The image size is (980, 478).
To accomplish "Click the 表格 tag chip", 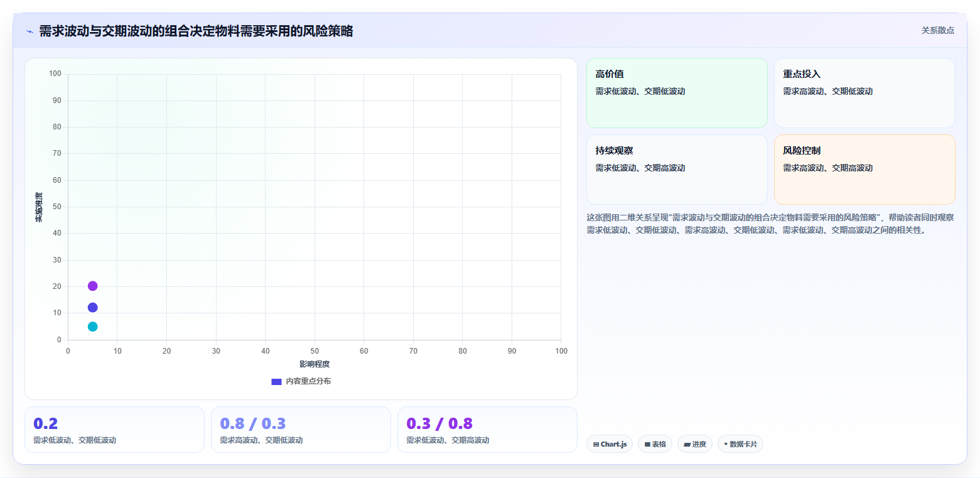I will pyautogui.click(x=655, y=444).
